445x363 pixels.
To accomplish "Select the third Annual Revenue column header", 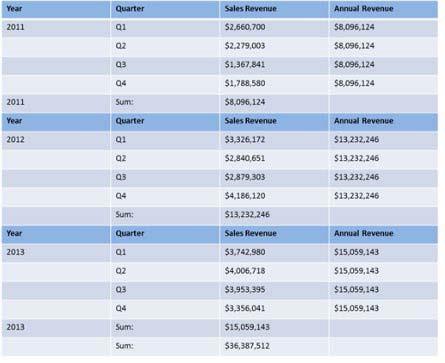I will tap(364, 233).
